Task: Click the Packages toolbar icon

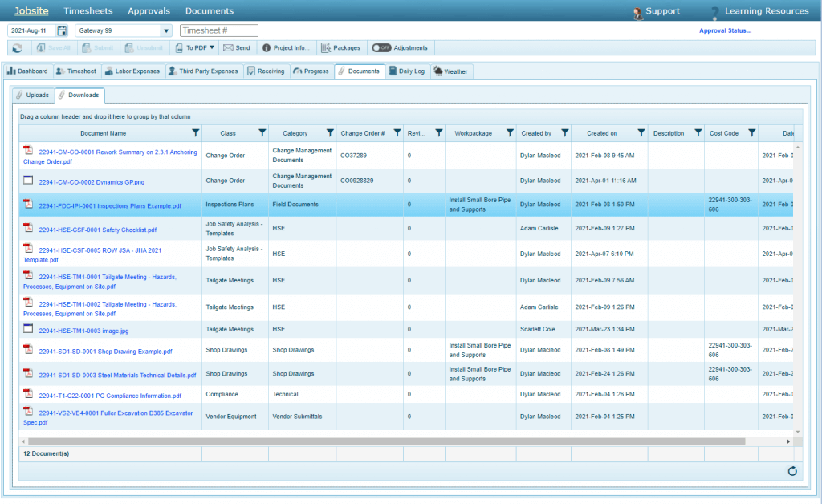Action: pos(340,47)
